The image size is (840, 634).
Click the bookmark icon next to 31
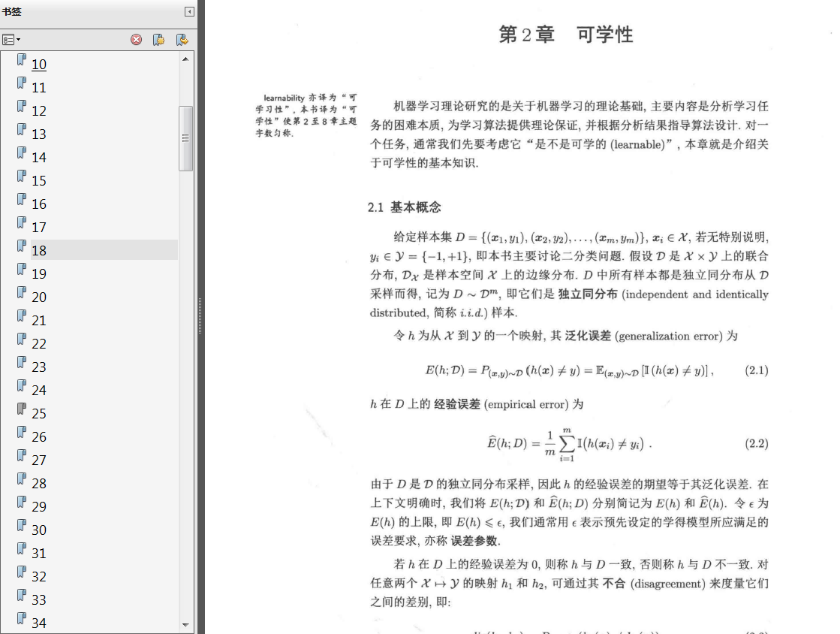(x=22, y=548)
